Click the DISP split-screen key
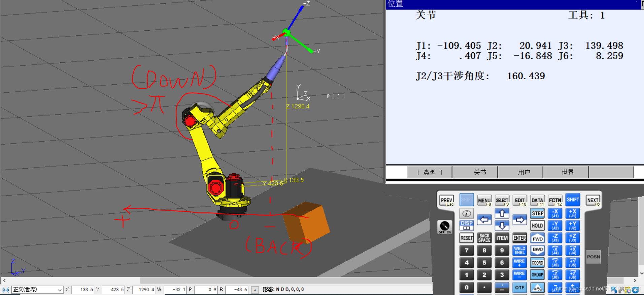 point(467,225)
